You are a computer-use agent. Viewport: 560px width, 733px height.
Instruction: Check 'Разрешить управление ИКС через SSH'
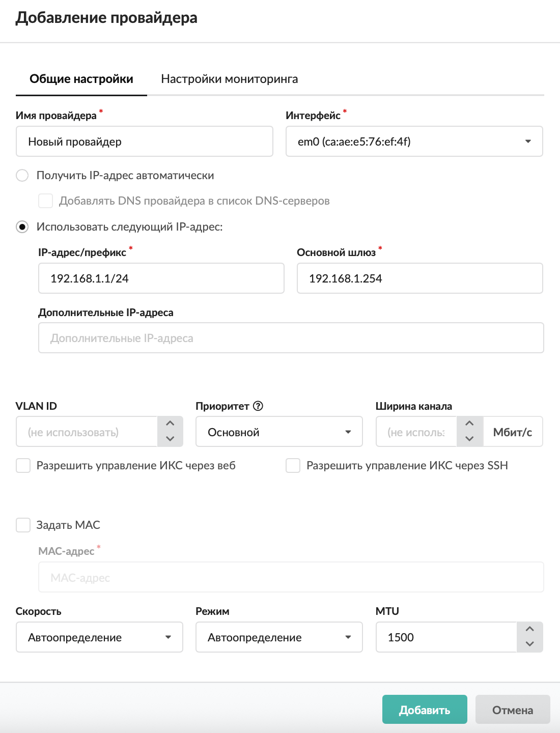(293, 466)
